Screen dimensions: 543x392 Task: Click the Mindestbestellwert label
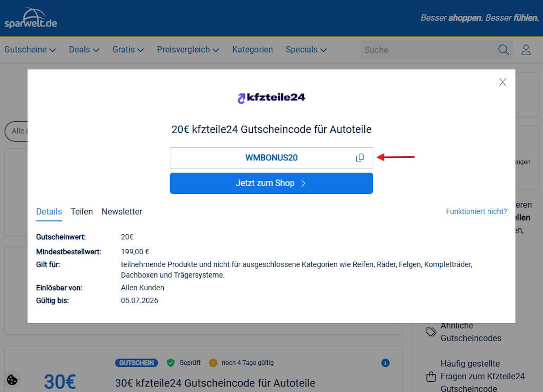(69, 252)
